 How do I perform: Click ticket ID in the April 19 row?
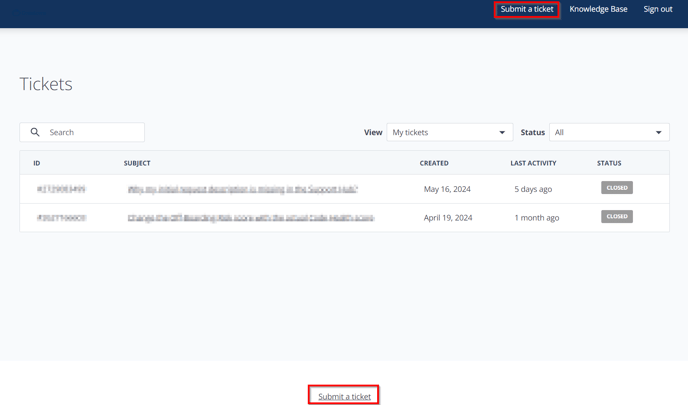pyautogui.click(x=61, y=218)
